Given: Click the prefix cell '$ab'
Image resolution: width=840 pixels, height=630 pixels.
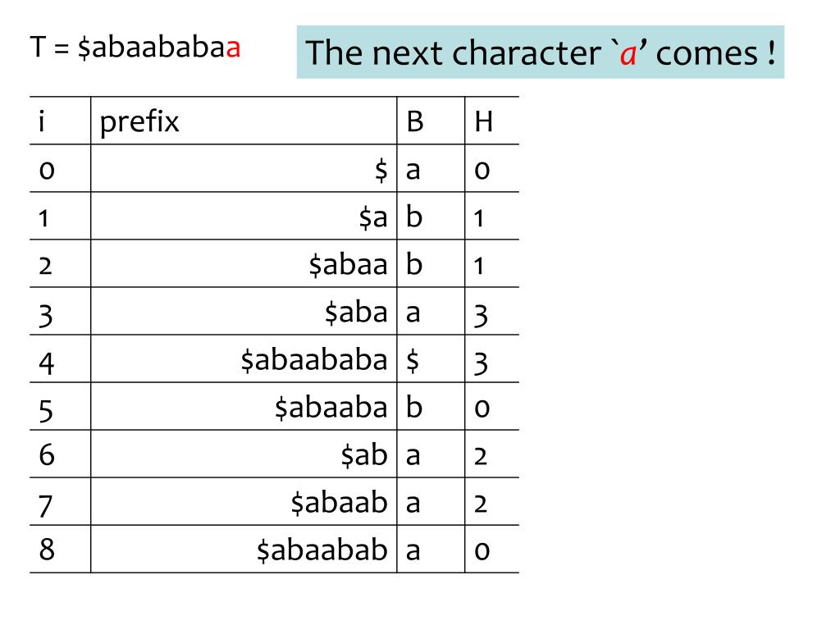Looking at the screenshot, I should [364, 454].
